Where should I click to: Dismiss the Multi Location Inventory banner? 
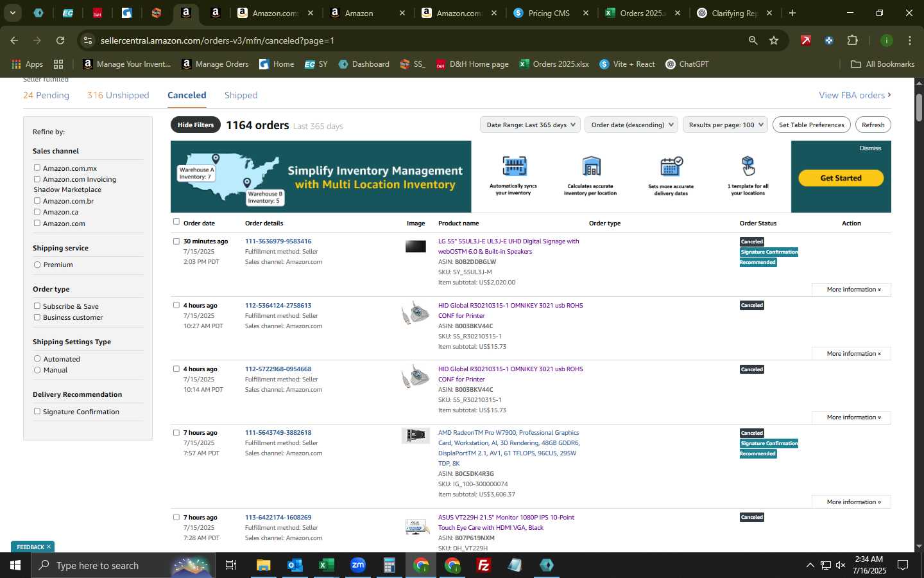coord(870,148)
